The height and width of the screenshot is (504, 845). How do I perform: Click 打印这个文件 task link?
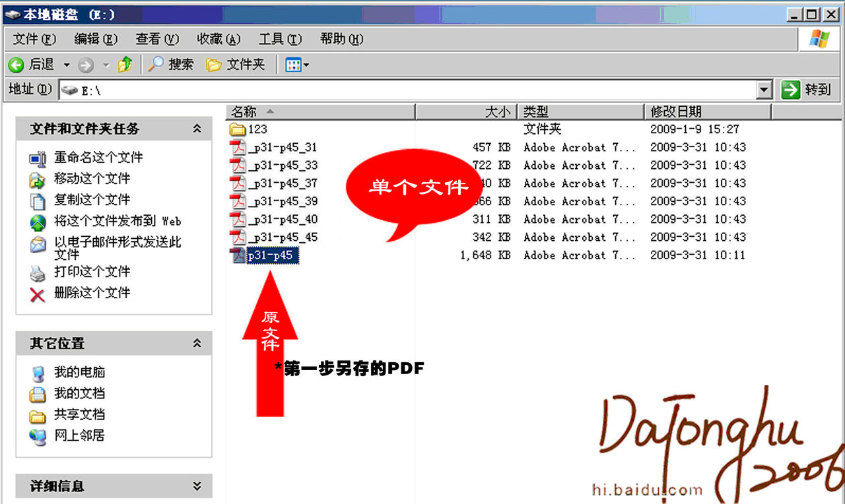click(x=92, y=271)
